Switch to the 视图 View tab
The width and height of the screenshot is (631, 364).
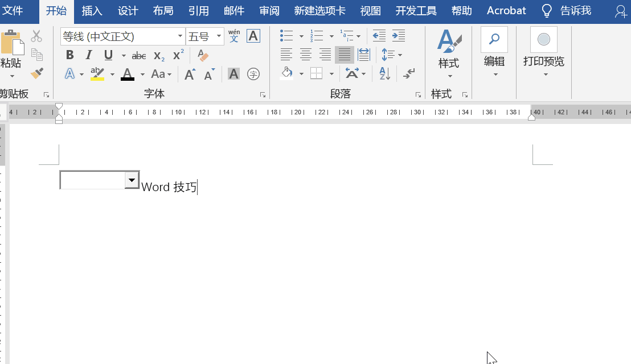[x=371, y=11]
